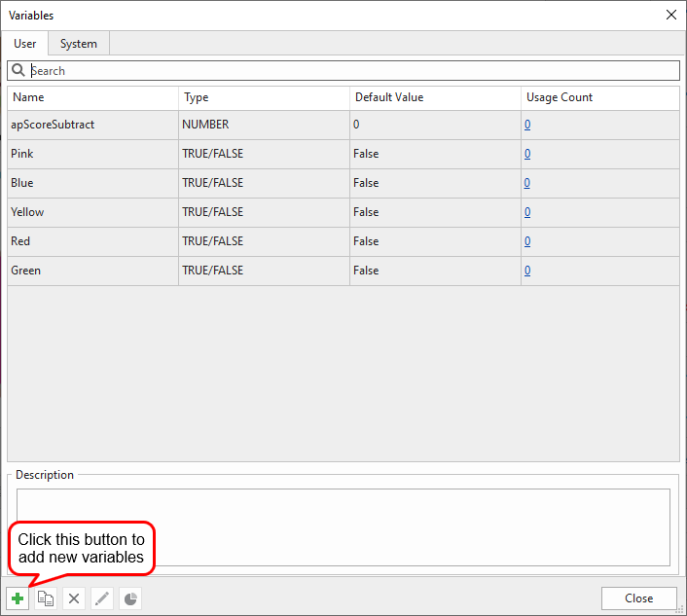Click the Duplicate variable copy icon
687x616 pixels.
pyautogui.click(x=46, y=598)
